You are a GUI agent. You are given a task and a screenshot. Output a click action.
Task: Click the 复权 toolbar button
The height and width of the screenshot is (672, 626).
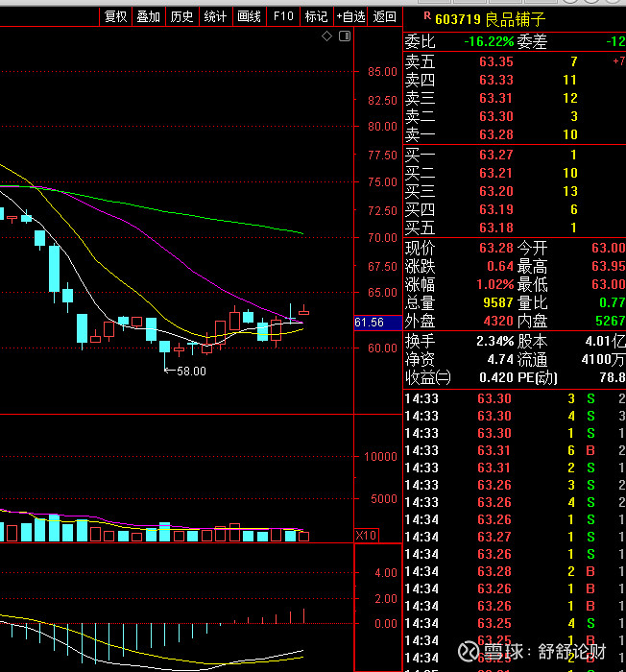pyautogui.click(x=115, y=16)
